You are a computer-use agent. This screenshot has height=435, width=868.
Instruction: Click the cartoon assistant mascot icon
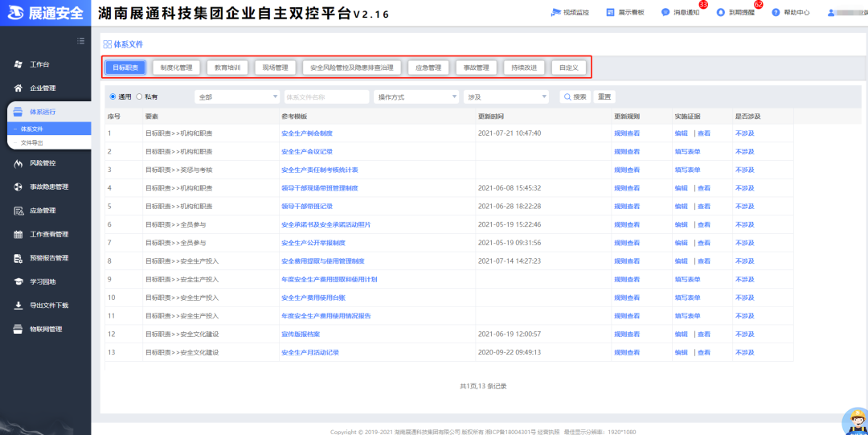852,421
